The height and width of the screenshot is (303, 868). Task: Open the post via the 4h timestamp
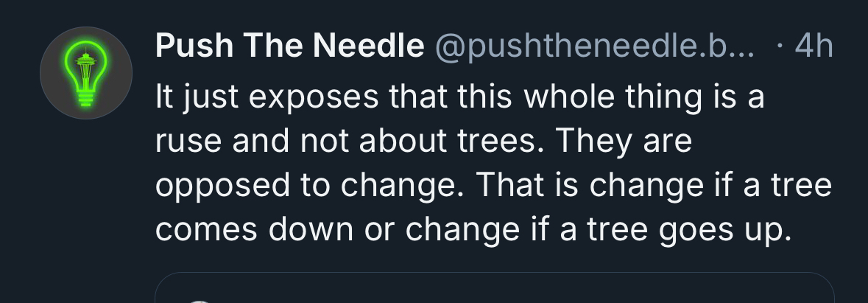(814, 48)
